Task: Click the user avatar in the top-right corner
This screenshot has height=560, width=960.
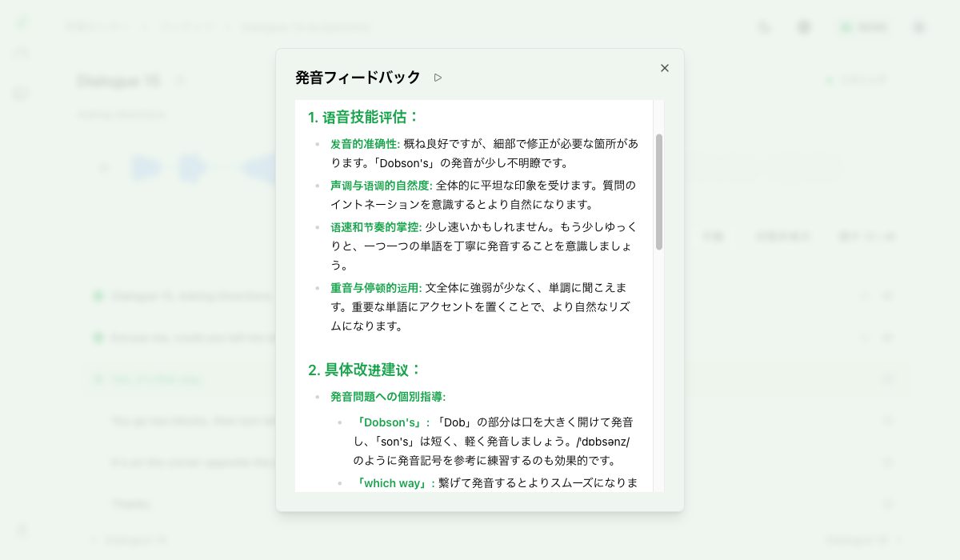Action: tap(918, 26)
